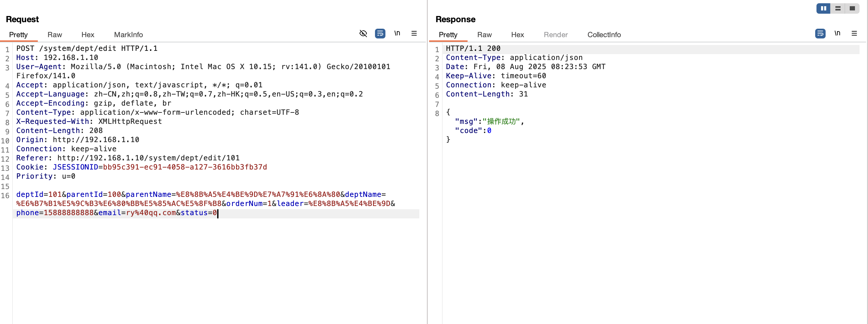Click the Host header value 192.168.1.10
Screen dimensions: 868x324
[71, 58]
